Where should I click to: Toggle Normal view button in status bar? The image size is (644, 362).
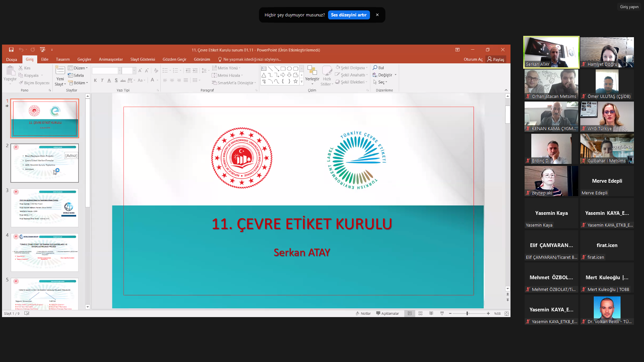(x=410, y=313)
